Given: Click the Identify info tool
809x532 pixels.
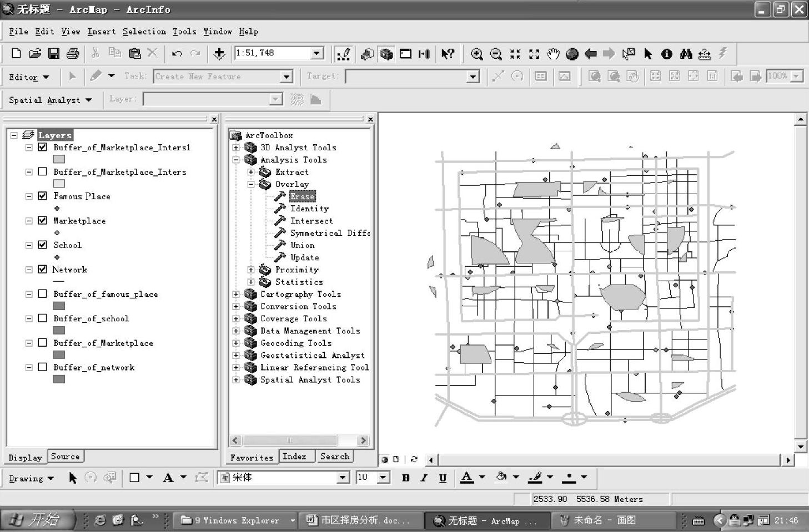Looking at the screenshot, I should point(666,54).
